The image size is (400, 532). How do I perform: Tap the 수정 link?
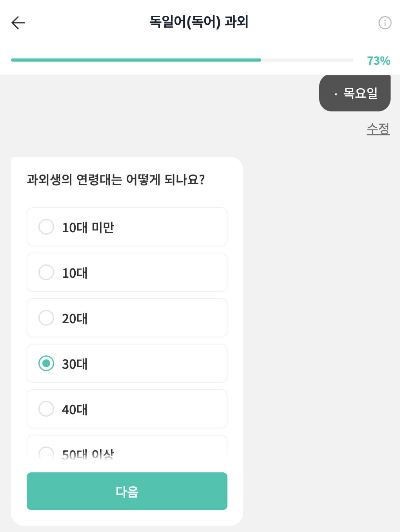[378, 129]
